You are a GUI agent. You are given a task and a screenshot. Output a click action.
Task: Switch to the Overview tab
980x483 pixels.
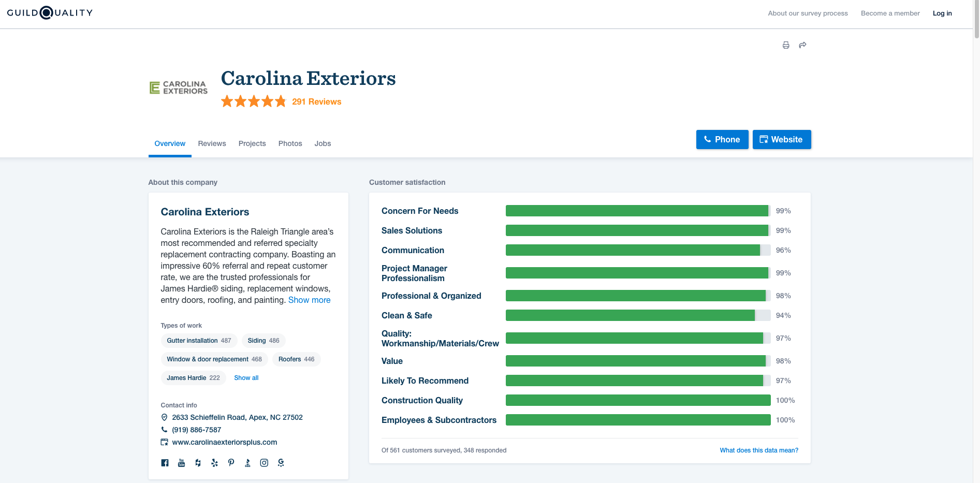pyautogui.click(x=170, y=143)
